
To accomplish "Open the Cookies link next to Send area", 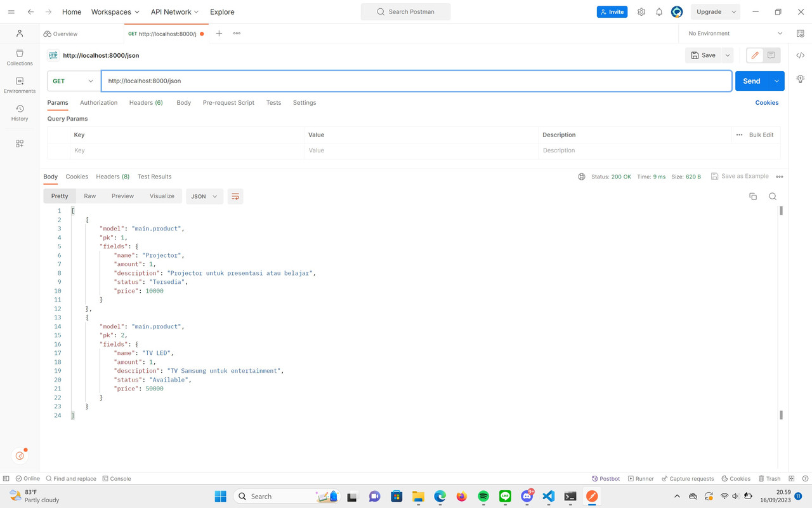I will coord(767,103).
